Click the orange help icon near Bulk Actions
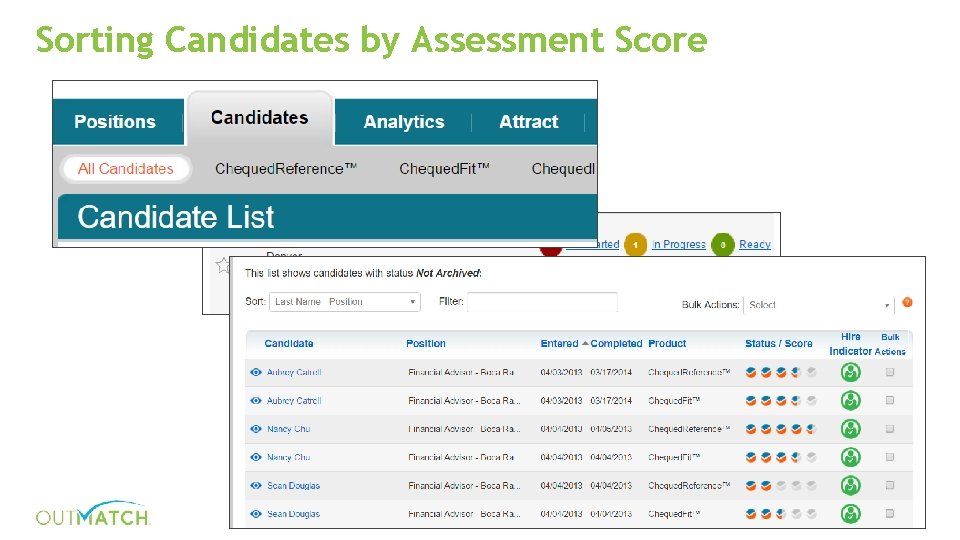 tap(907, 303)
